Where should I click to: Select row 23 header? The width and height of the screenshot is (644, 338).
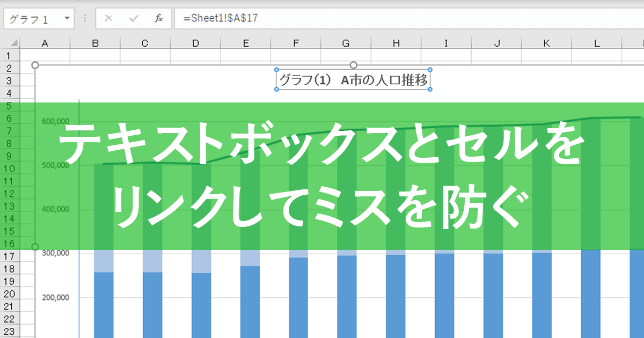[10, 332]
